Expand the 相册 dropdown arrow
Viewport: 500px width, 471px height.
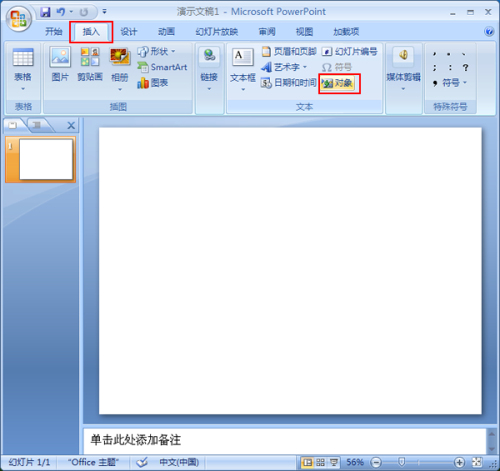coord(120,89)
